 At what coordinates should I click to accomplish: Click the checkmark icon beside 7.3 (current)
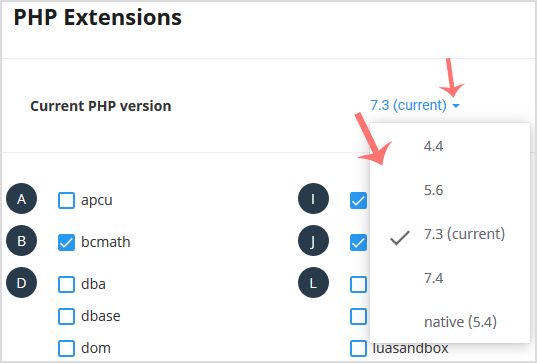click(400, 238)
